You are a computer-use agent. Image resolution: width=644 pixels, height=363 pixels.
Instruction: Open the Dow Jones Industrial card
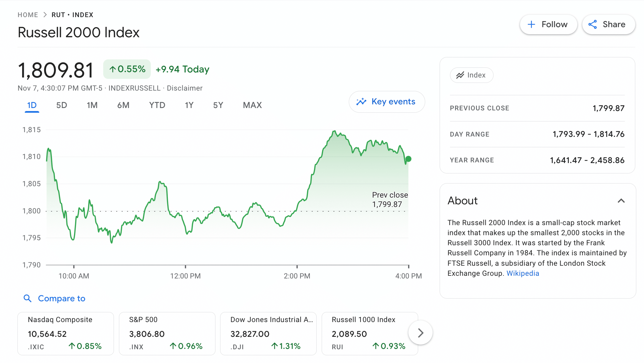point(268,333)
